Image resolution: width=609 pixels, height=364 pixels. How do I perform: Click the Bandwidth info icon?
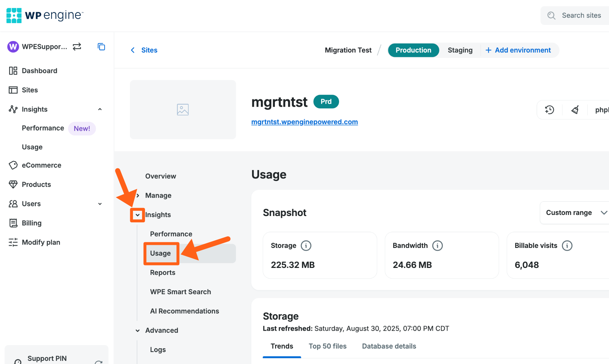[x=437, y=245]
